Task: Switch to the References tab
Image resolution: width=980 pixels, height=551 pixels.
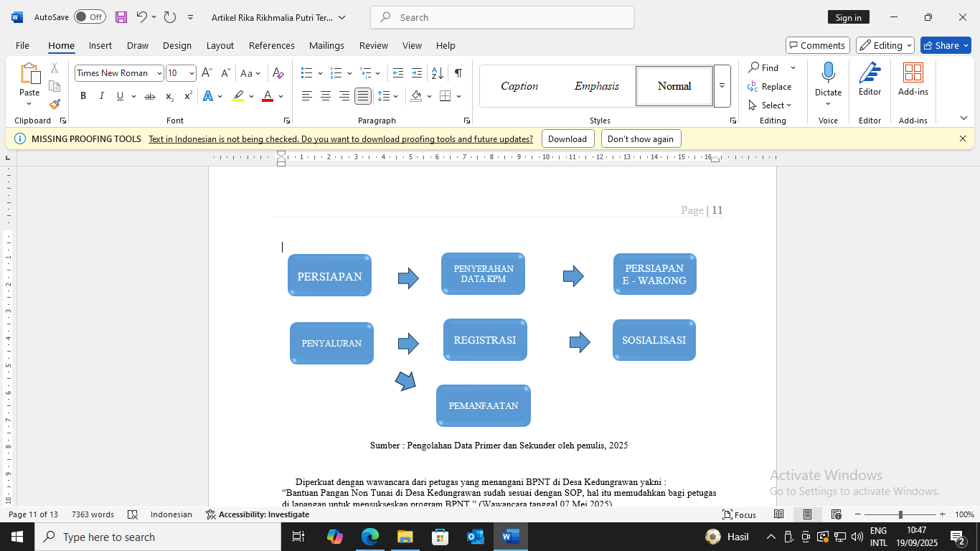Action: point(271,45)
